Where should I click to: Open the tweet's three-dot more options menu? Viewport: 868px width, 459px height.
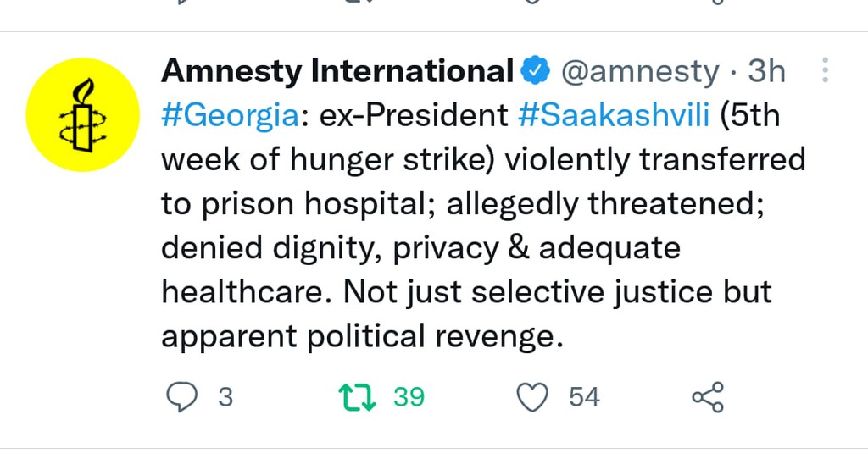[x=824, y=71]
